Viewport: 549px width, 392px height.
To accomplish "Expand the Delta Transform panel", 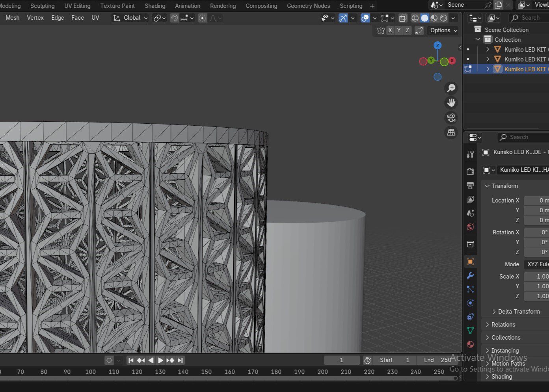I will 518,312.
